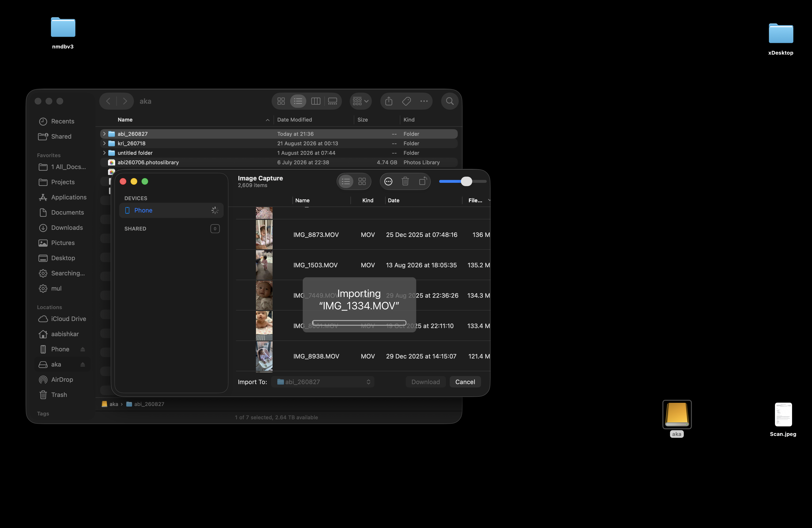The image size is (812, 528).
Task: Expand the abi_260827 folder in Finder
Action: click(x=104, y=134)
